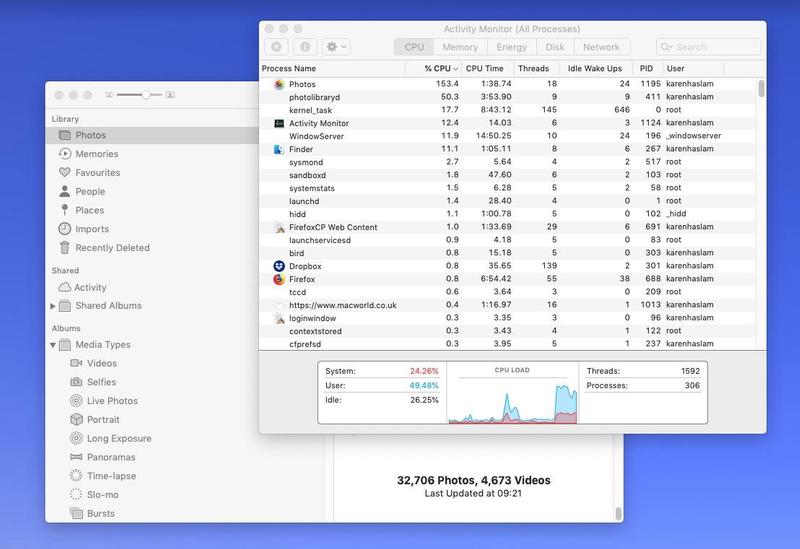Image resolution: width=800 pixels, height=549 pixels.
Task: Open the gear actions dropdown menu
Action: (x=336, y=47)
